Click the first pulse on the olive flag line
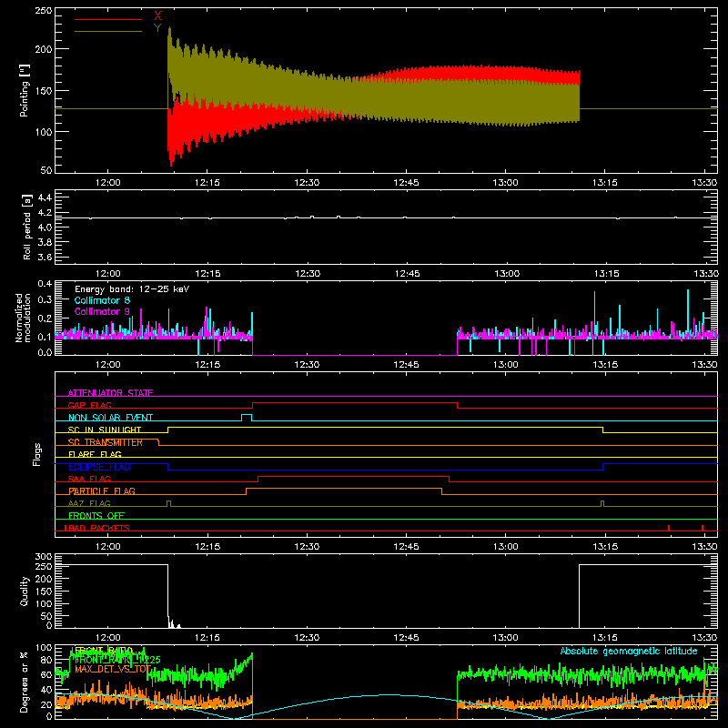Screen dimensions: 728x728 point(168,504)
